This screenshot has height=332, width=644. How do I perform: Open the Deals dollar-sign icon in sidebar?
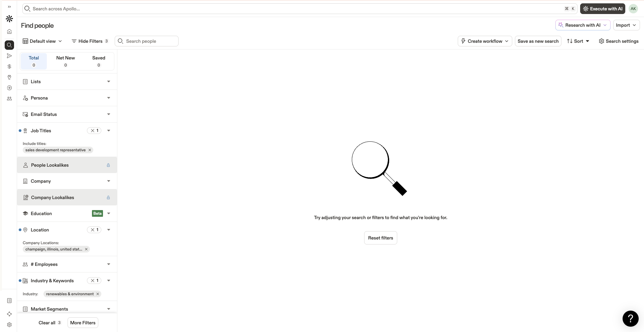(x=9, y=66)
